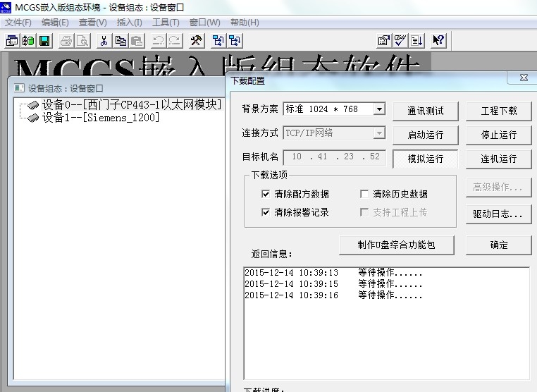Viewport: 537px width, 392px height.
Task: Open the 查看(V) menu
Action: coord(93,23)
